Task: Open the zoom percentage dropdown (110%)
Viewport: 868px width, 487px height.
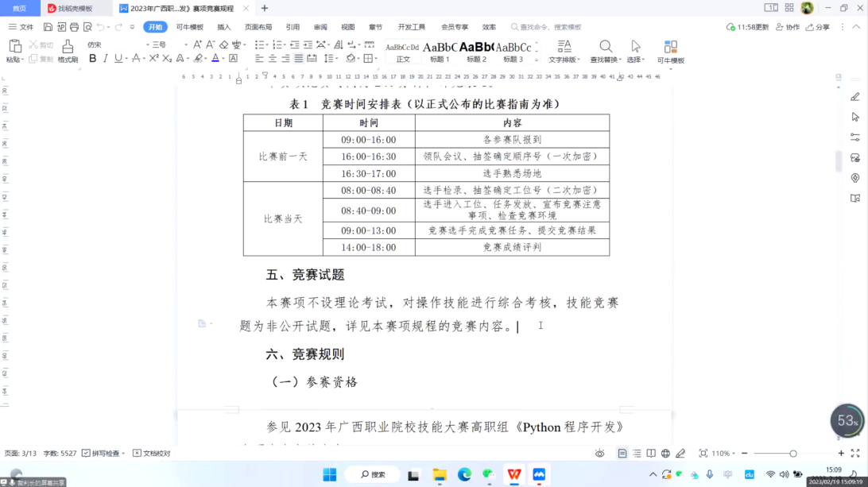Action: [x=724, y=454]
